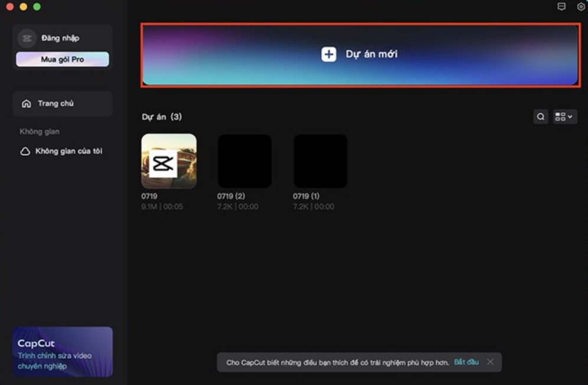The width and height of the screenshot is (588, 385).
Task: Click the cloud icon for Không gian của tôi
Action: click(x=25, y=151)
